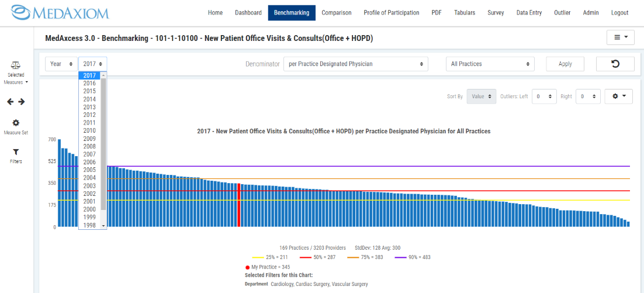Open Selected Measures scales icon
Screen dimensions: 644x293
(x=16, y=66)
